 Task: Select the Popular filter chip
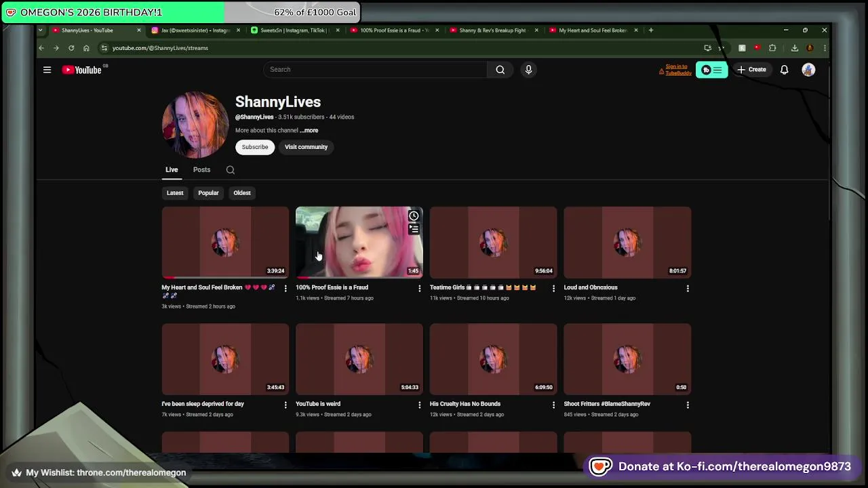[208, 193]
